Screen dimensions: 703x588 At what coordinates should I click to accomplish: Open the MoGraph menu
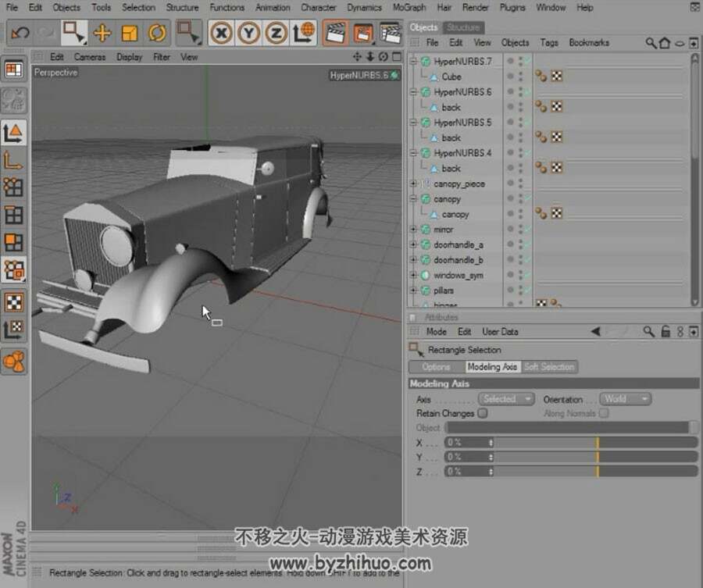pos(409,8)
